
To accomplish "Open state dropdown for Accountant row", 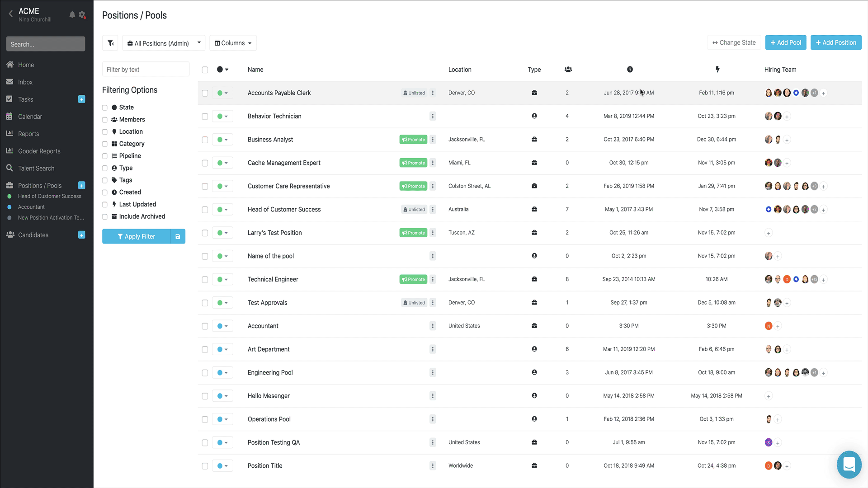I will (222, 326).
